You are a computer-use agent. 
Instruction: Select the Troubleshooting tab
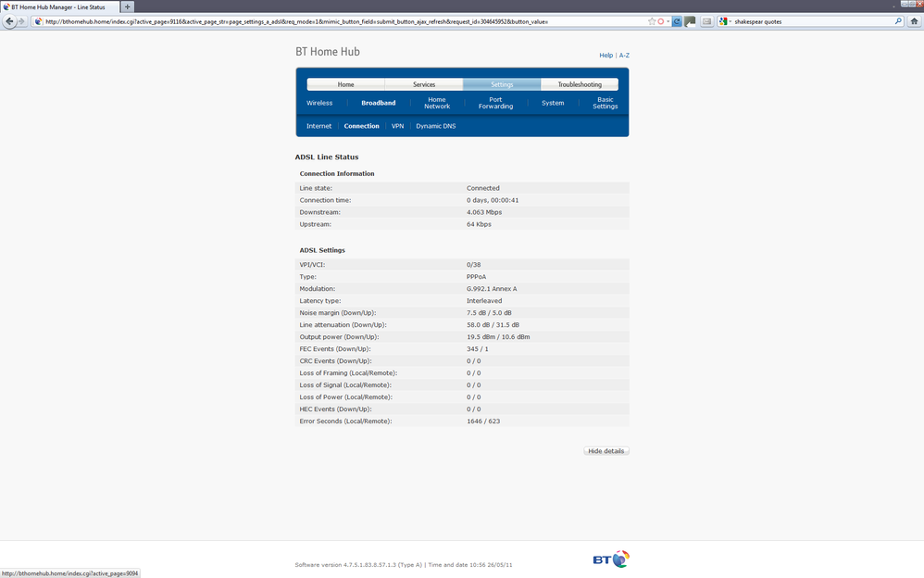coord(580,84)
